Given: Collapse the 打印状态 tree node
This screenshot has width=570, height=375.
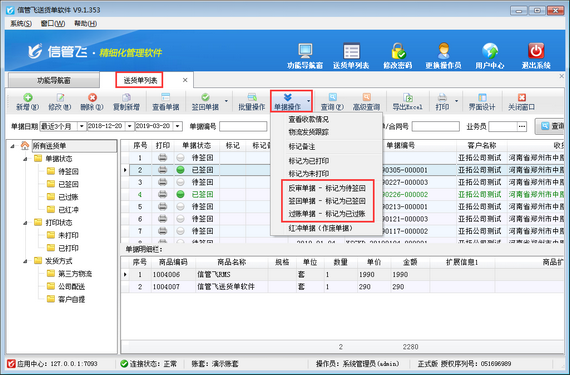Looking at the screenshot, I should (x=25, y=223).
